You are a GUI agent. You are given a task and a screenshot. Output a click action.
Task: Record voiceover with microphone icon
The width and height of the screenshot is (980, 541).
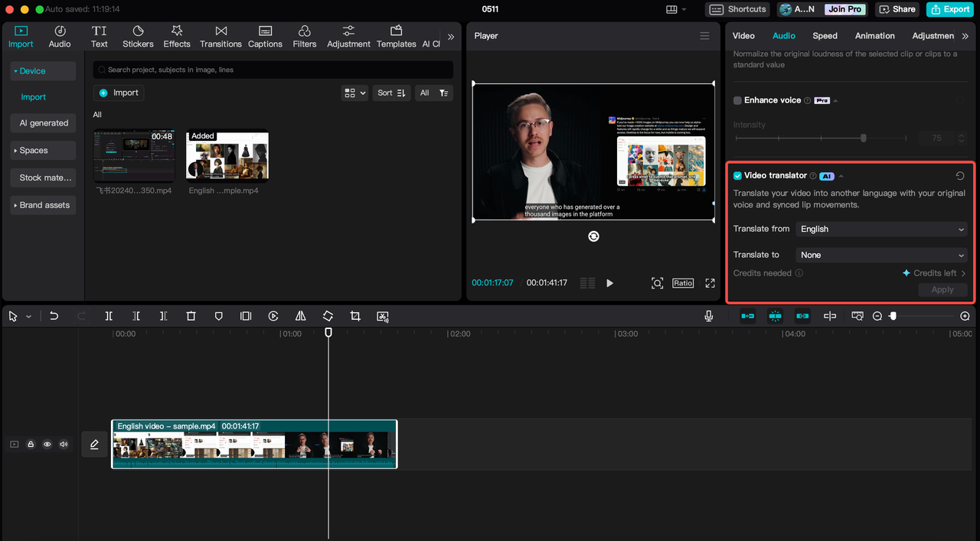(x=710, y=316)
